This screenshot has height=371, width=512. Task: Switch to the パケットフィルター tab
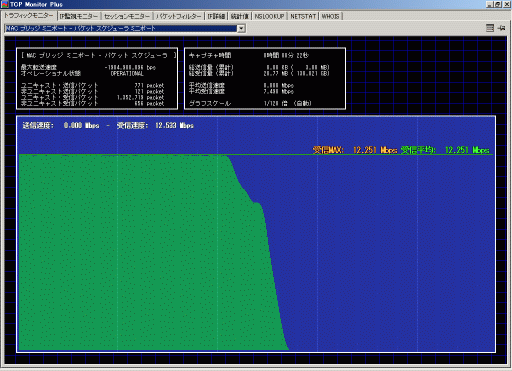click(179, 16)
